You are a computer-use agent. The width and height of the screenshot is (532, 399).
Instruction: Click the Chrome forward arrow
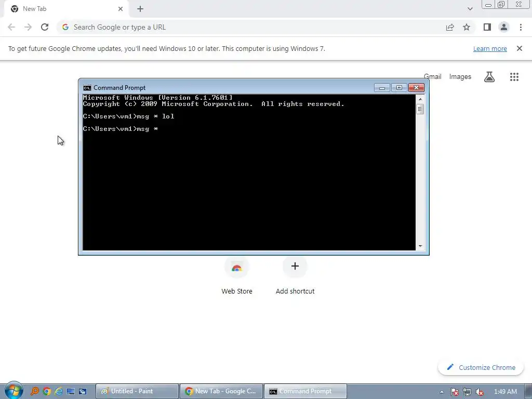(x=28, y=27)
